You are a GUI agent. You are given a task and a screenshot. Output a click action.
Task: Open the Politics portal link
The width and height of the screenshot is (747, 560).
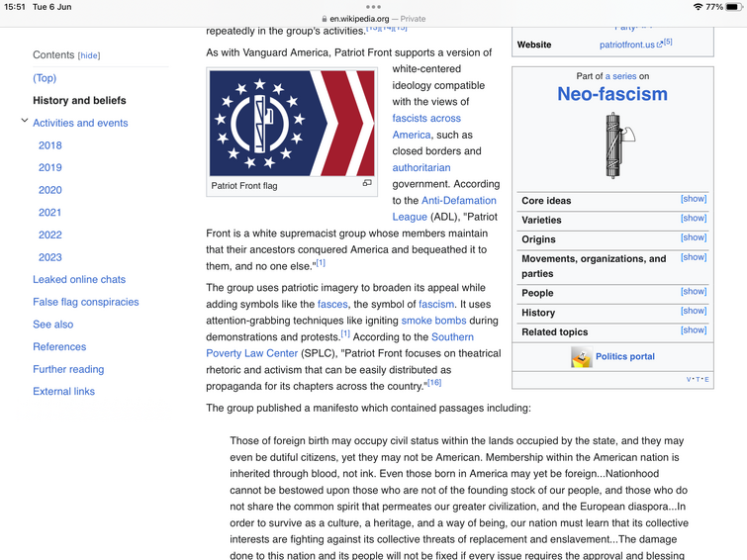[x=625, y=356]
